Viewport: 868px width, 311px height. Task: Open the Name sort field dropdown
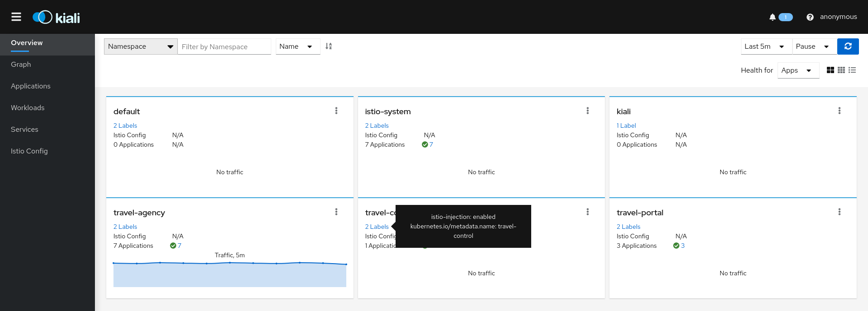[297, 46]
